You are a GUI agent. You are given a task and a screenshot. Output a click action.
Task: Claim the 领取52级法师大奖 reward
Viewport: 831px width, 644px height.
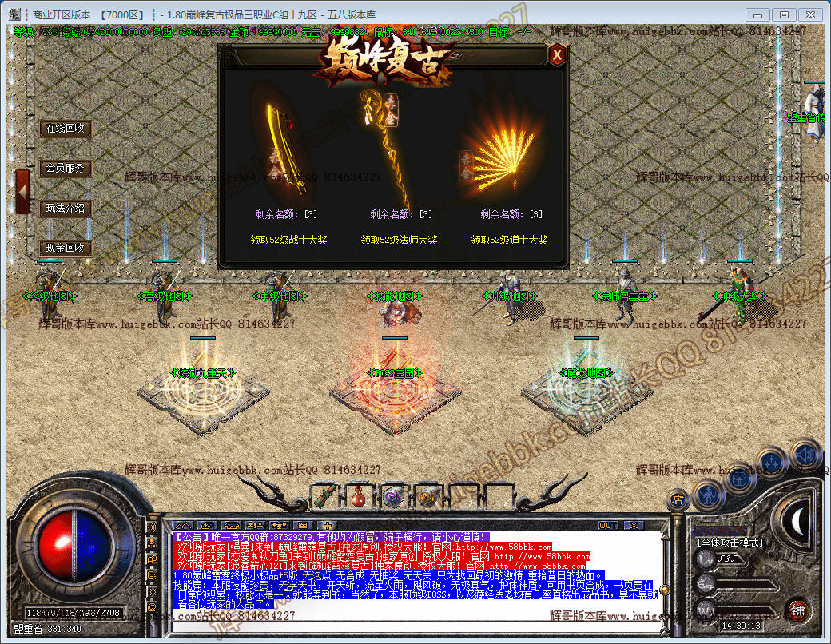coord(399,240)
